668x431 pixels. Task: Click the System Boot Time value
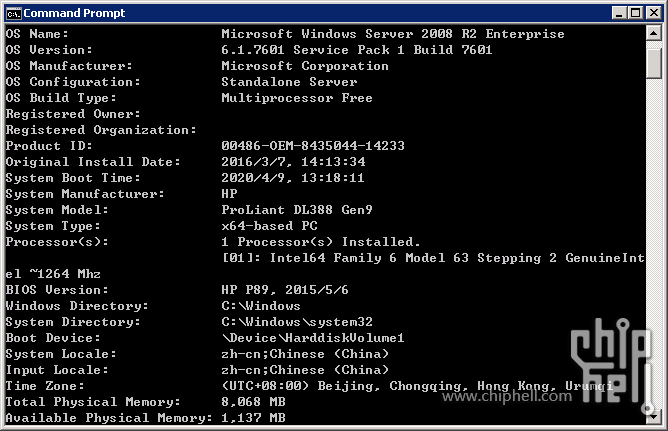pos(293,178)
